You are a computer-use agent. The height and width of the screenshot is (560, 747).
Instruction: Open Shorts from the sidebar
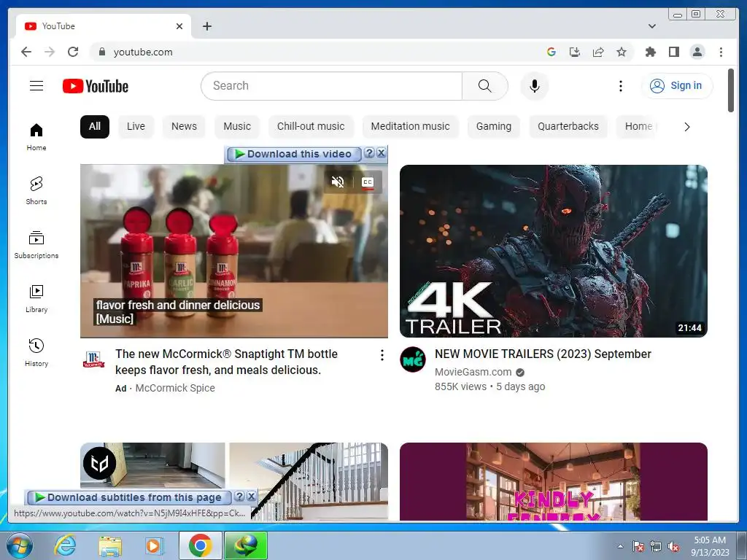(x=36, y=191)
